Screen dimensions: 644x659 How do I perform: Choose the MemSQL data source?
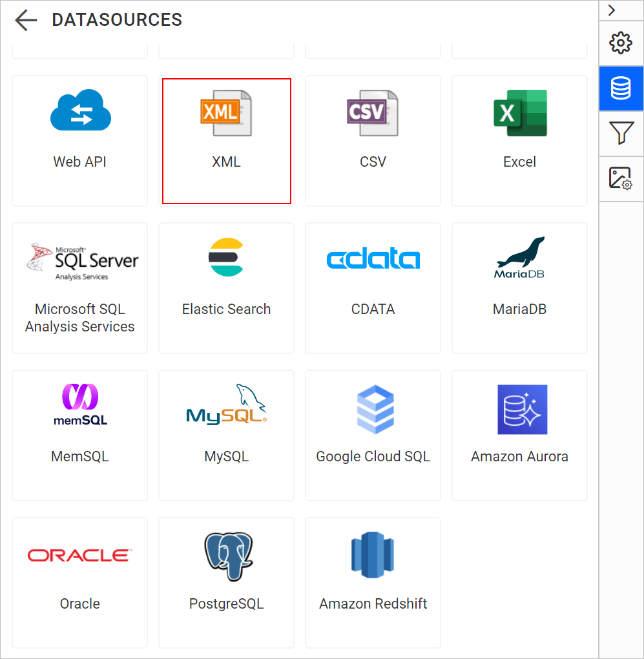click(80, 435)
